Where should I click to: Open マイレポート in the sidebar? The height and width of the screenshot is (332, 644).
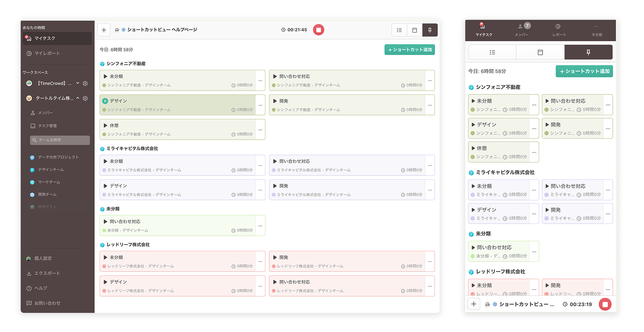[47, 53]
